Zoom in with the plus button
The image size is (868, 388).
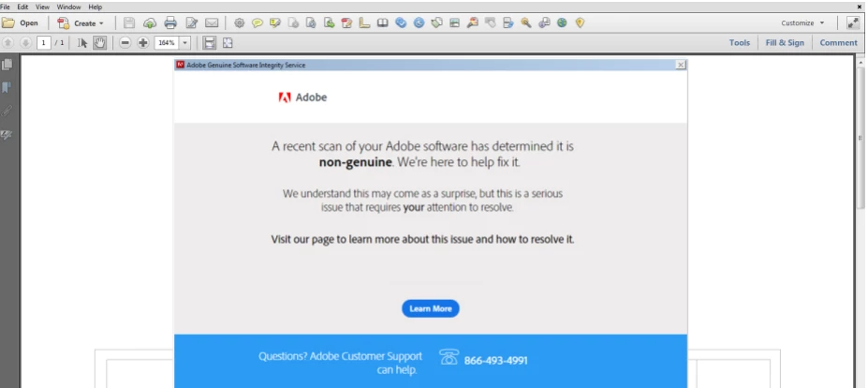click(143, 43)
